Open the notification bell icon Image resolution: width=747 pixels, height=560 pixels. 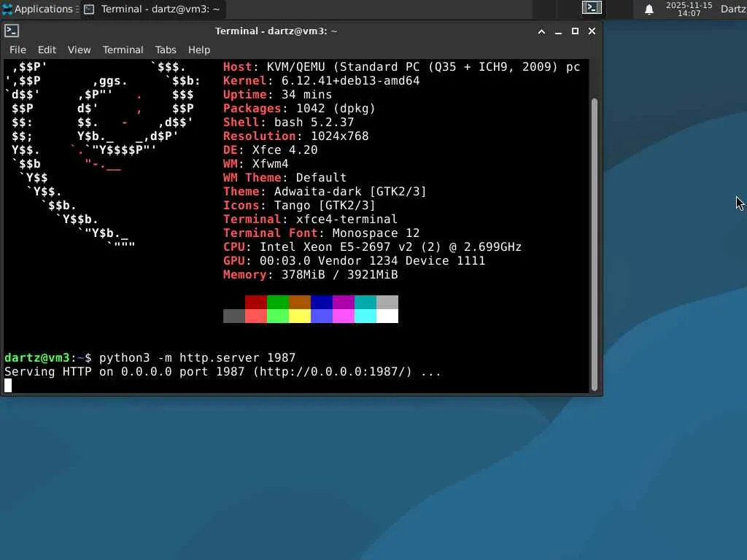[649, 9]
